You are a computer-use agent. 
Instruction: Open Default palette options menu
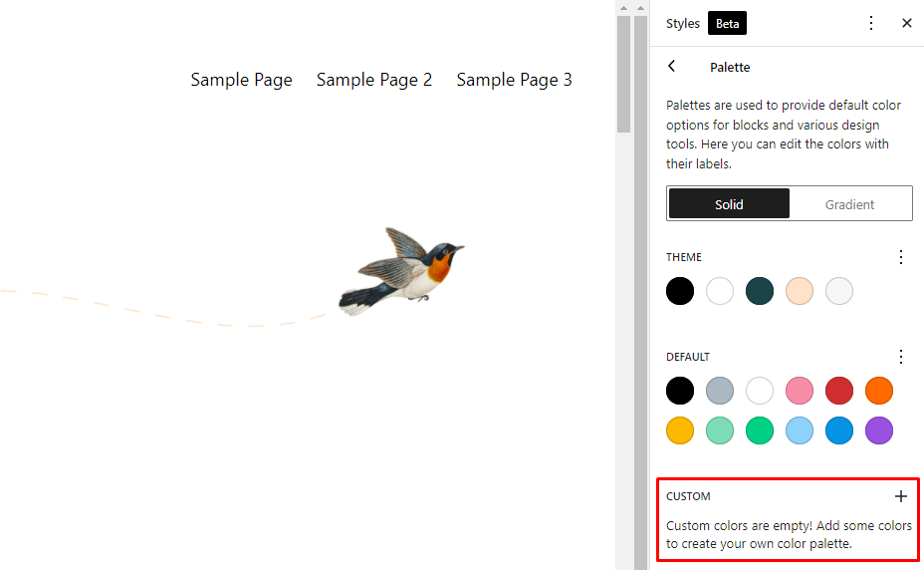coord(901,357)
